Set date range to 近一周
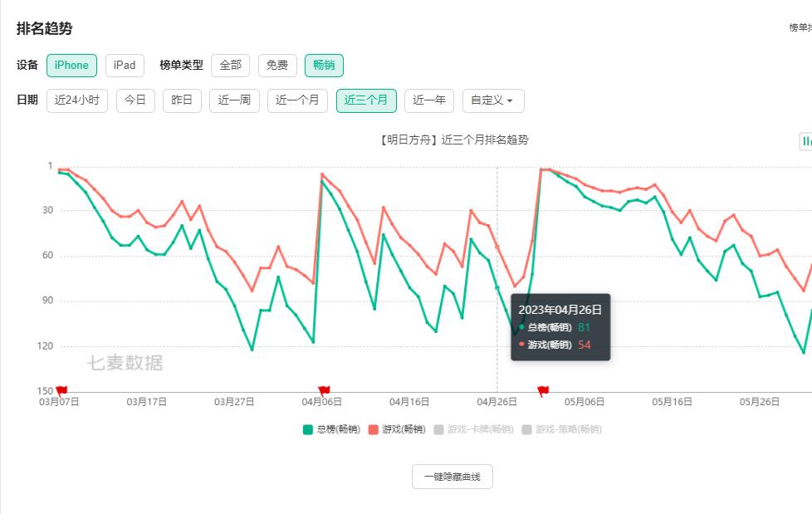The image size is (812, 514). [234, 100]
